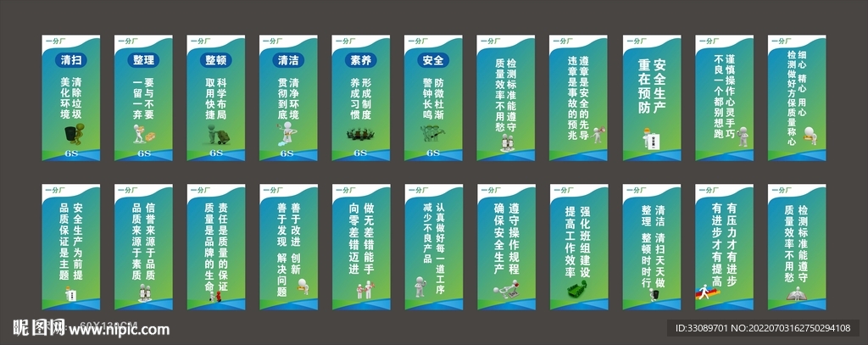Select the 整顿 title badge

(x=216, y=60)
